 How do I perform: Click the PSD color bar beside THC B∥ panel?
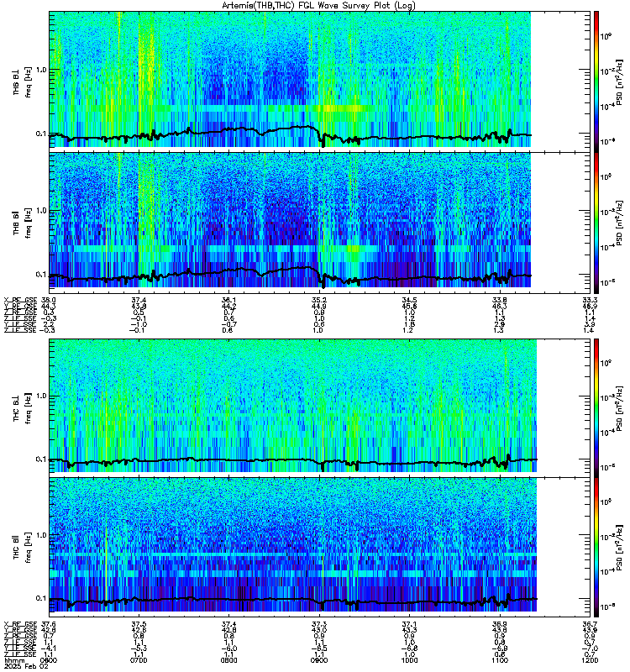coord(596,548)
